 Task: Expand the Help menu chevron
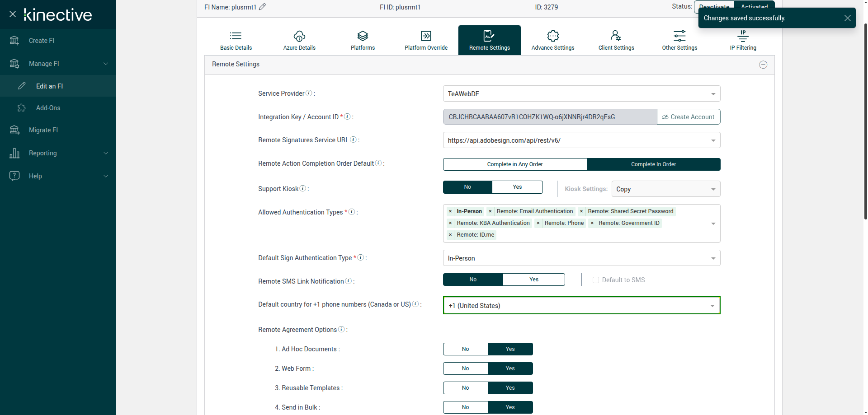click(x=106, y=176)
